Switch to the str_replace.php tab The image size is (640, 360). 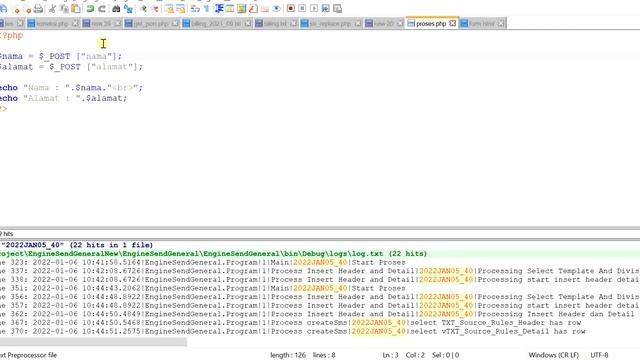pyautogui.click(x=330, y=24)
